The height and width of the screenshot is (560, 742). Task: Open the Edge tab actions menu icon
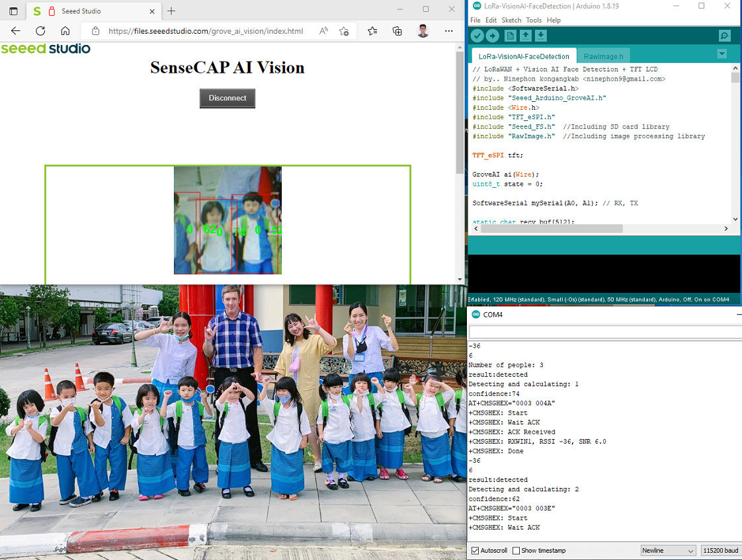tap(13, 11)
